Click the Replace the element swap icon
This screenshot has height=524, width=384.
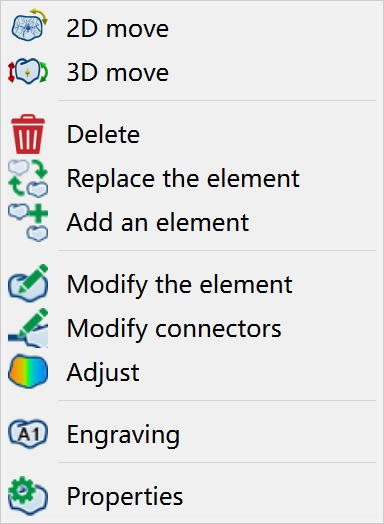click(28, 178)
